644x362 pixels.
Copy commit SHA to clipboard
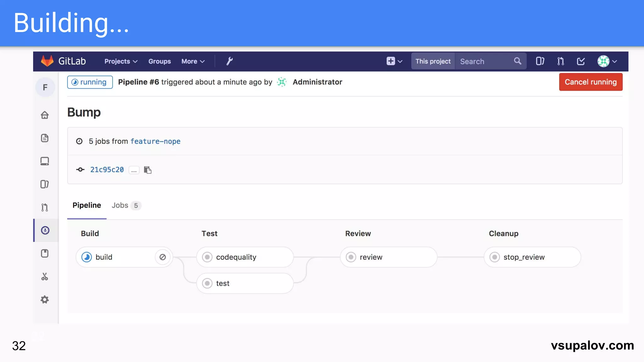tap(147, 170)
